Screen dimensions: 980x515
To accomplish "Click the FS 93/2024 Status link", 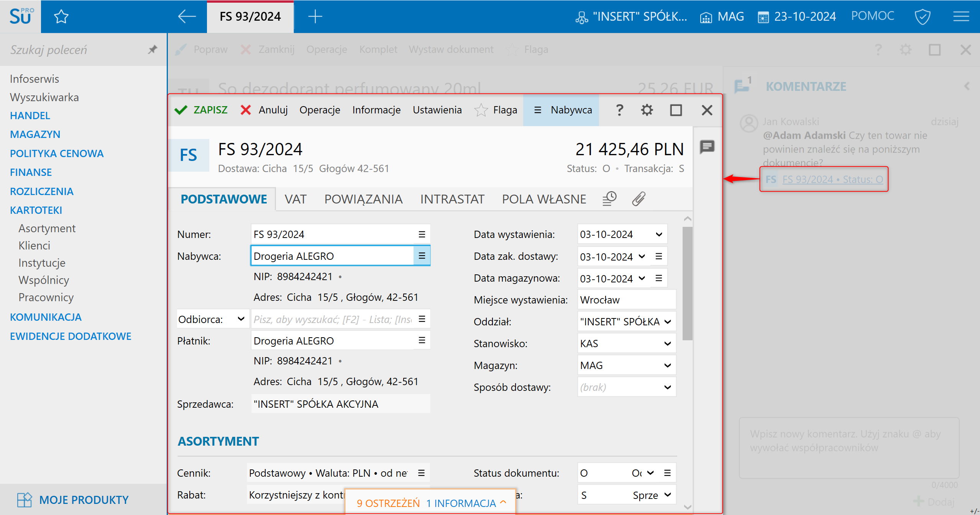I will (832, 179).
